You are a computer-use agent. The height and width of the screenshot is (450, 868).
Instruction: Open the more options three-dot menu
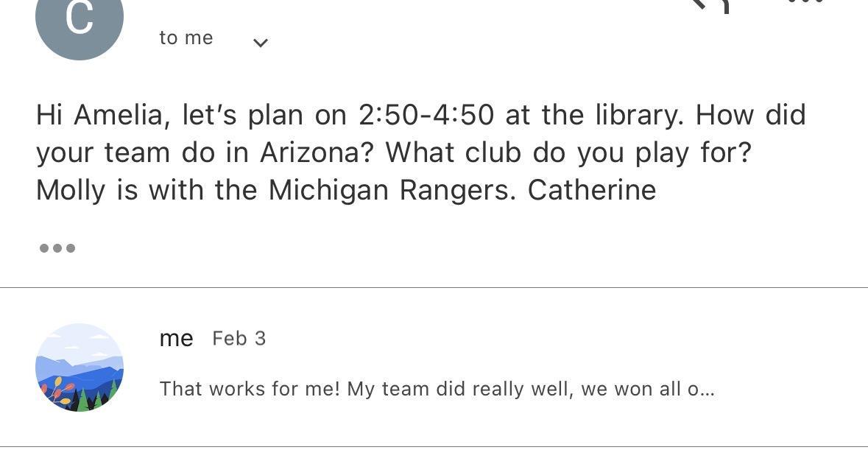point(805,2)
